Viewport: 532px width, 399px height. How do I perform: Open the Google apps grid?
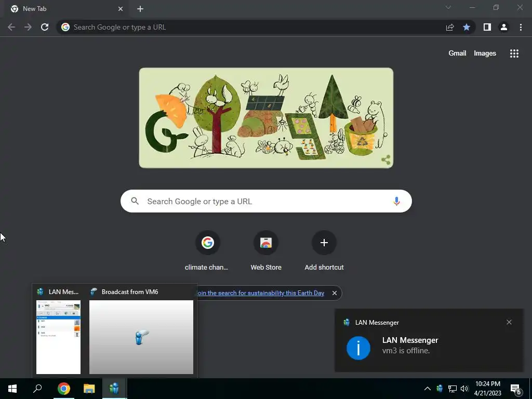point(514,54)
